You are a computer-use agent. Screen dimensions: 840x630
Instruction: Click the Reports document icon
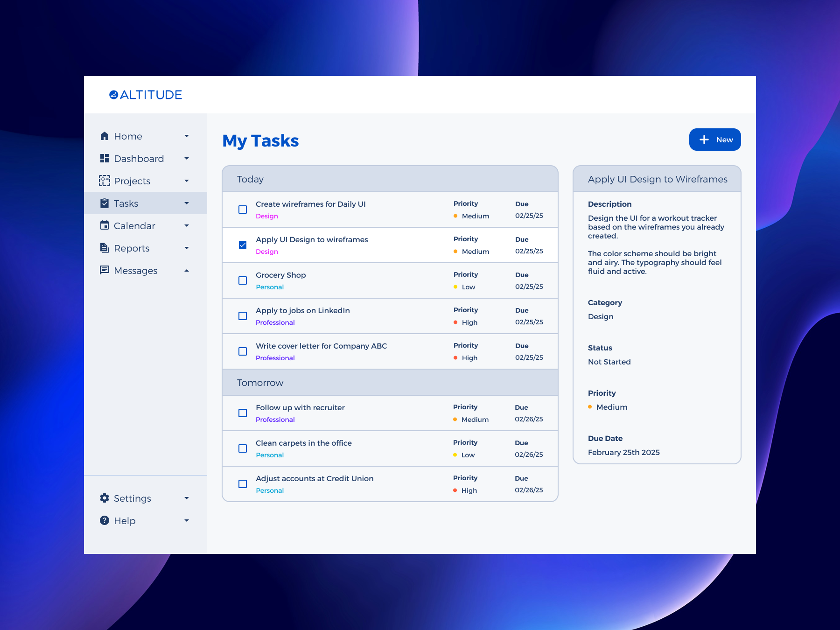click(x=105, y=248)
